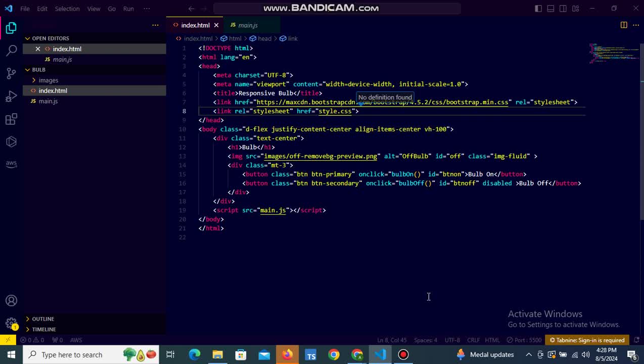Screen dimensions: 644x364
Task: Open the Run and Debug view
Action: (11, 96)
